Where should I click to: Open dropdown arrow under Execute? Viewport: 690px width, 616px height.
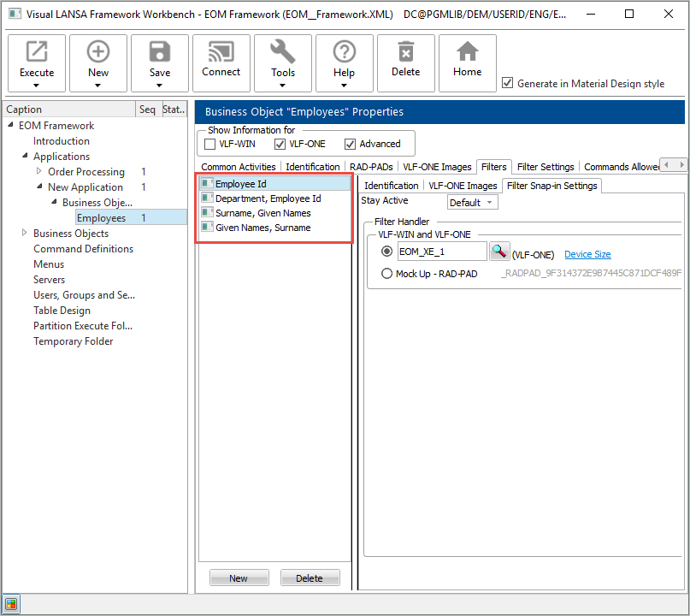[x=37, y=86]
